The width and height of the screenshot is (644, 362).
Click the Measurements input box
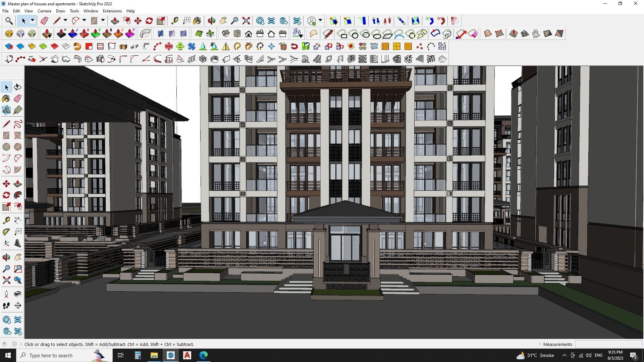(608, 344)
